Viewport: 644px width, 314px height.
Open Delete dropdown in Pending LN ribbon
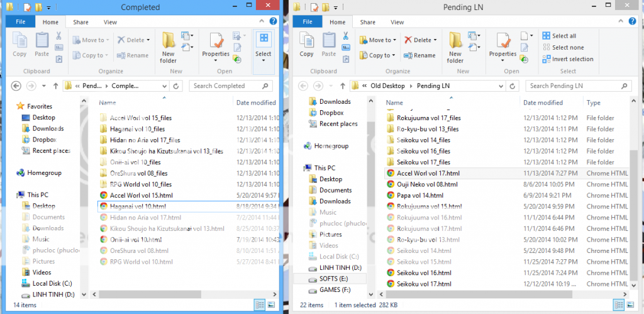coord(421,40)
